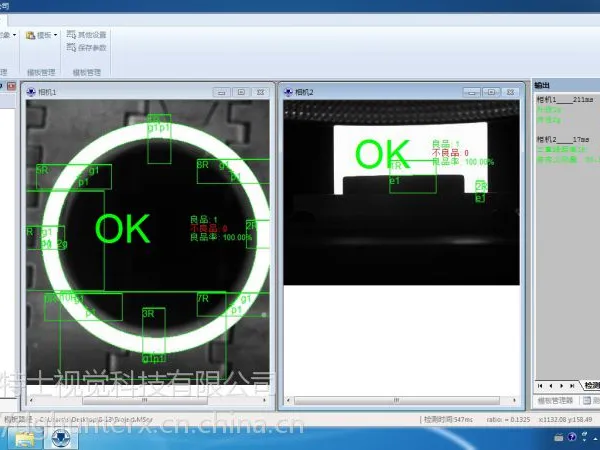The image size is (600, 450).
Task: Open 其他设置 other settings
Action: pos(92,34)
